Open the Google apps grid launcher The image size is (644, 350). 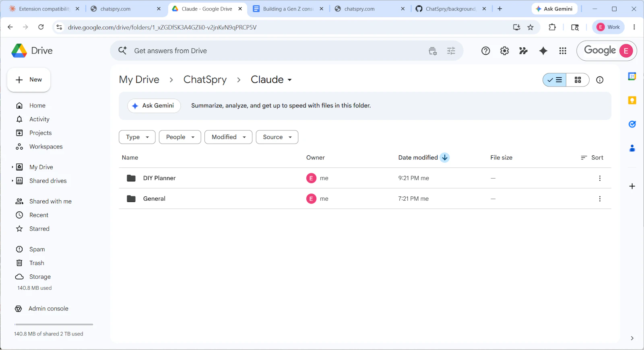pos(563,51)
